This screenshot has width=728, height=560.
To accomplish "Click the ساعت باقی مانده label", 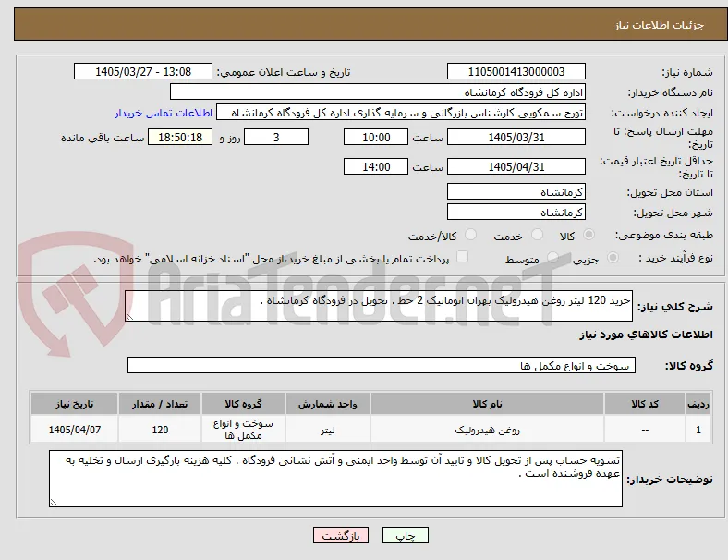I will pos(103,138).
